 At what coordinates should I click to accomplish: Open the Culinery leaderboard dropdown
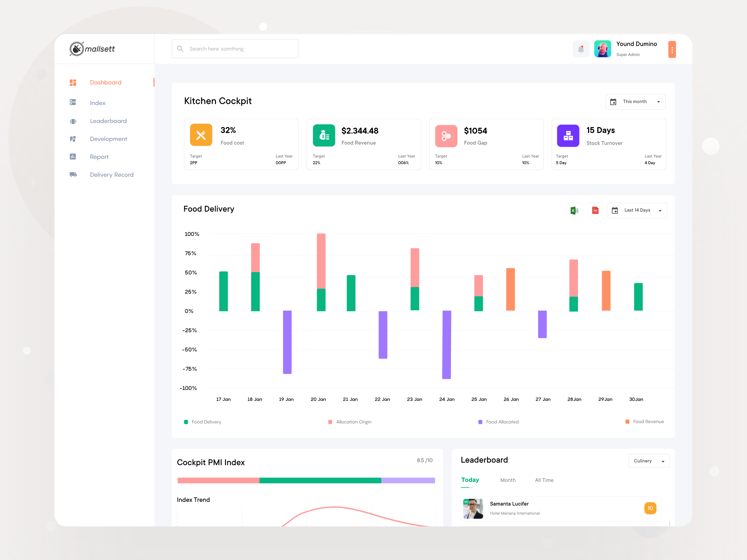tap(648, 461)
